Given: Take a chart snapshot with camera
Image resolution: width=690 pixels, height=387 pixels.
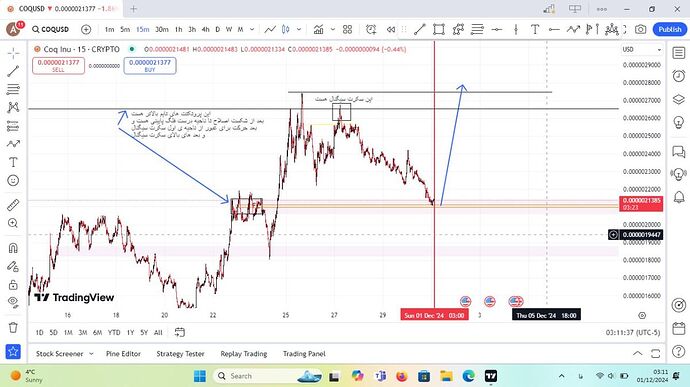Looking at the screenshot, I should coord(641,29).
